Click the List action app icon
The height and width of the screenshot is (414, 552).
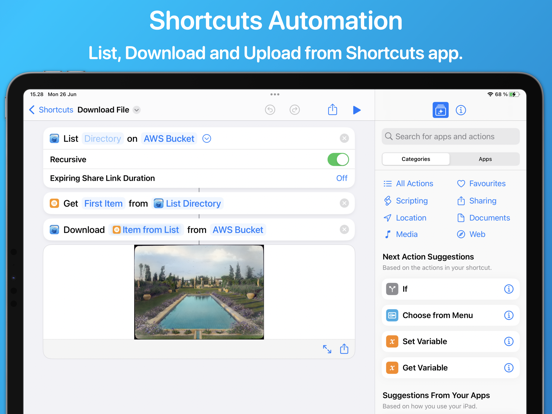tap(54, 138)
